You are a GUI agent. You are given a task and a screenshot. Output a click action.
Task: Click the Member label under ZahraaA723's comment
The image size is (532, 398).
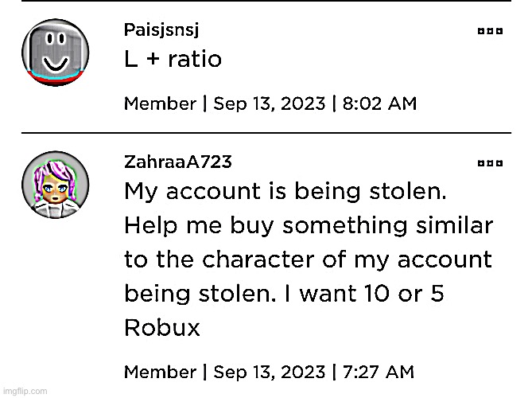tap(160, 371)
